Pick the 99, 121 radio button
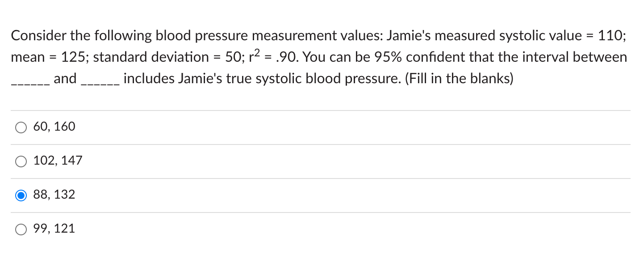The height and width of the screenshot is (255, 644). pyautogui.click(x=21, y=229)
